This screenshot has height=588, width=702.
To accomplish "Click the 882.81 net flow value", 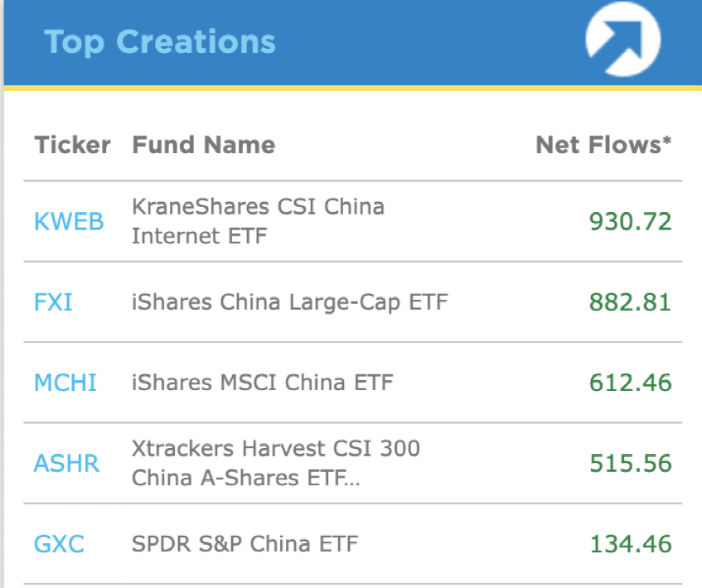I will pyautogui.click(x=630, y=302).
